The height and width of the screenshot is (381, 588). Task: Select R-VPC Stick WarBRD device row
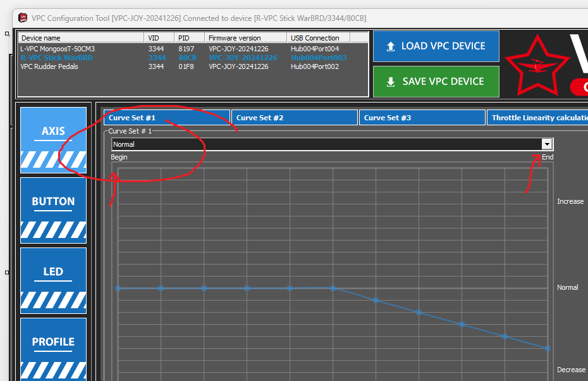(193, 58)
